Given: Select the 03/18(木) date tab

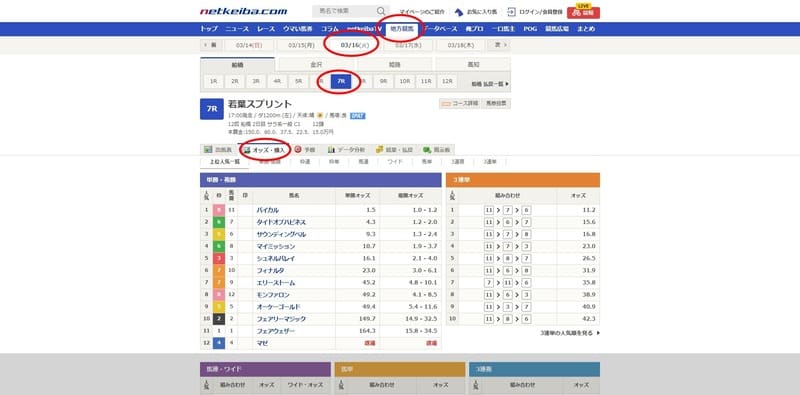Looking at the screenshot, I should click(461, 45).
